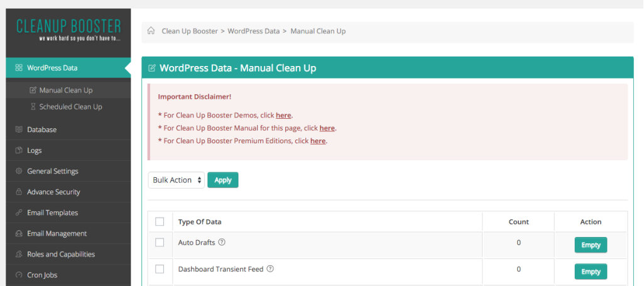
Task: Click the Manual Clean Up pencil icon
Action: point(33,90)
